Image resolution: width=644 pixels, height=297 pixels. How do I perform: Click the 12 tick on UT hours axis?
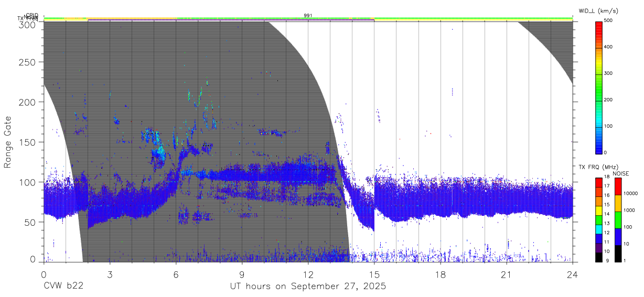(308, 275)
